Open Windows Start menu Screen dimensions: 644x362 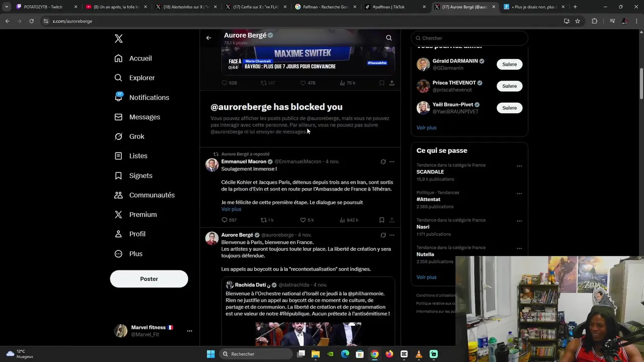tap(211, 354)
